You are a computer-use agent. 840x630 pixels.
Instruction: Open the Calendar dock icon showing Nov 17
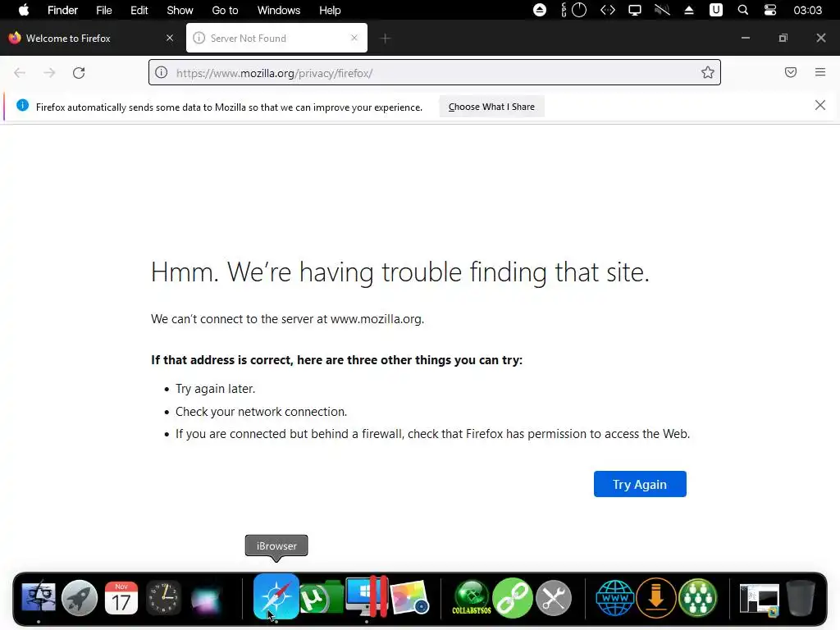click(x=121, y=597)
